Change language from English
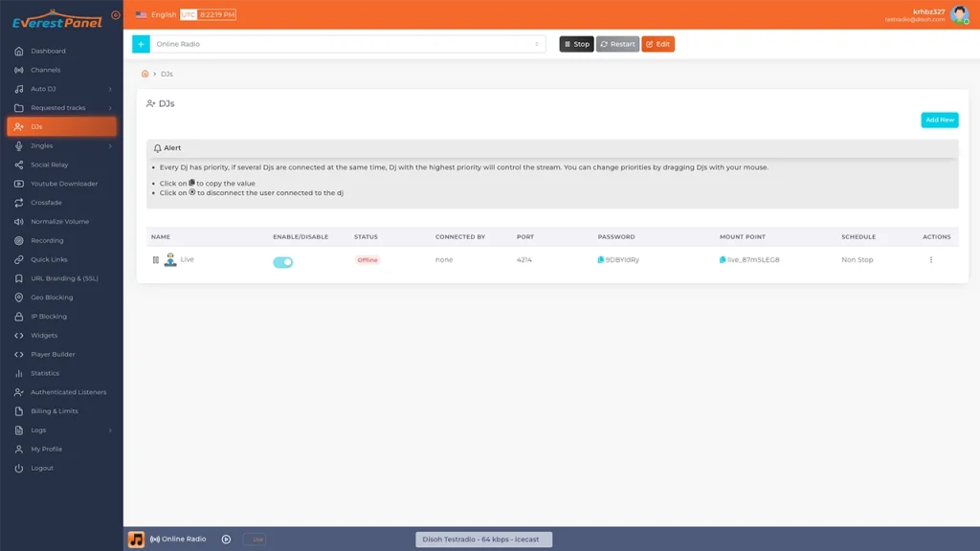 [157, 14]
